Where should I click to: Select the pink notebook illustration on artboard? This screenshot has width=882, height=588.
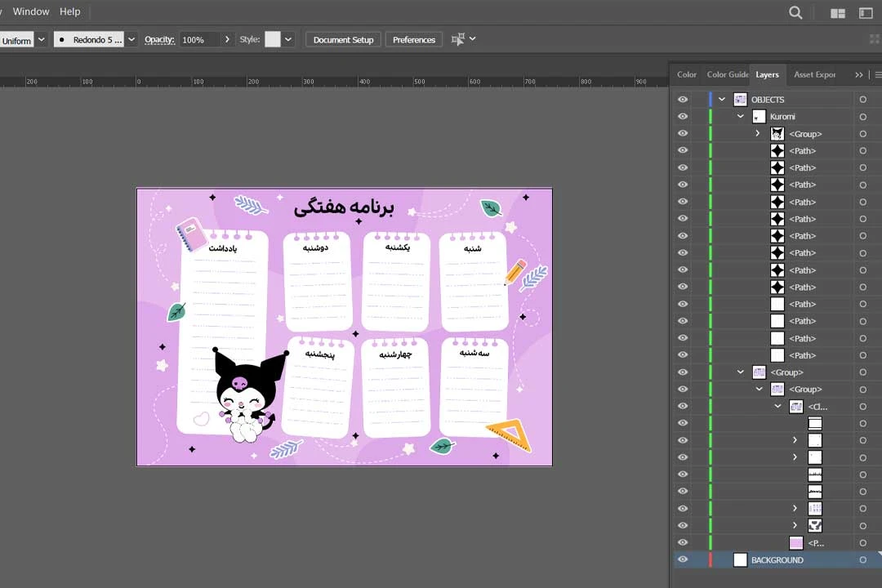click(x=191, y=234)
